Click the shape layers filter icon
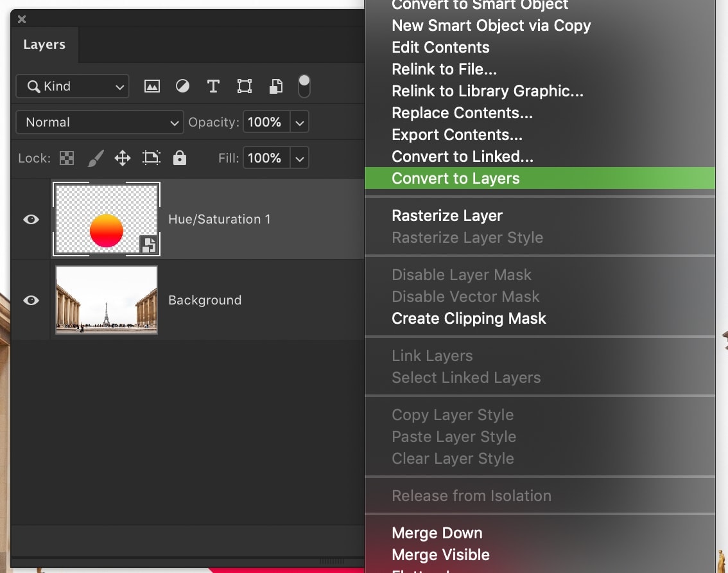 (x=244, y=85)
